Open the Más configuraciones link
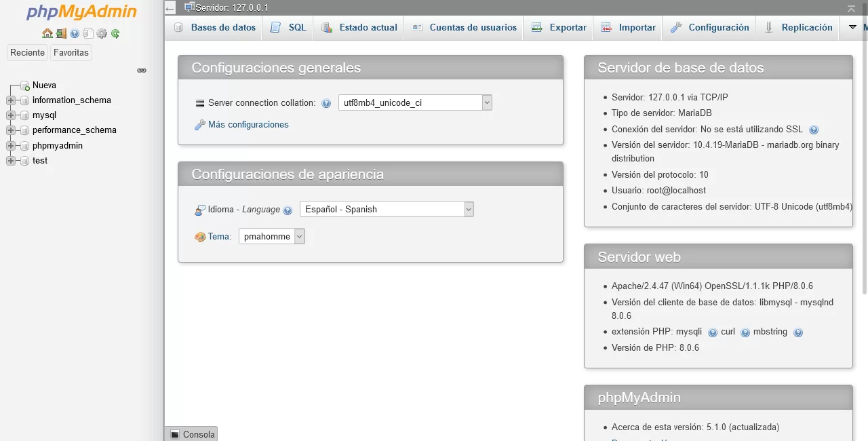Viewport: 868px width, 441px height. (x=248, y=125)
